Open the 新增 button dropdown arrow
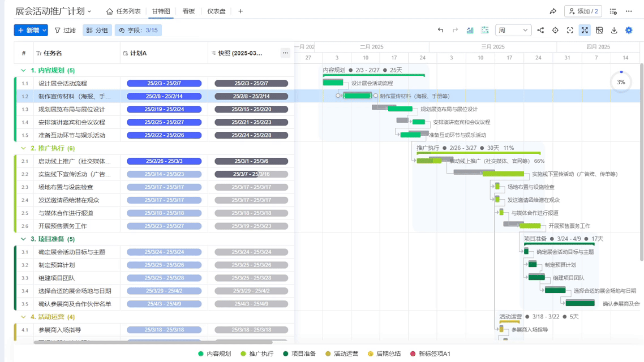This screenshot has height=362, width=644. [44, 31]
